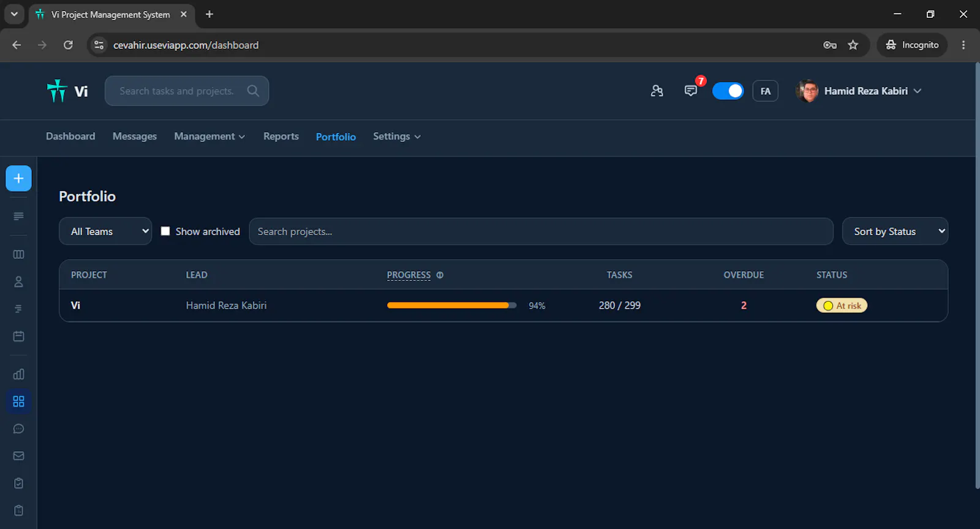980x529 pixels.
Task: Open the board columns icon in sidebar
Action: 18,254
